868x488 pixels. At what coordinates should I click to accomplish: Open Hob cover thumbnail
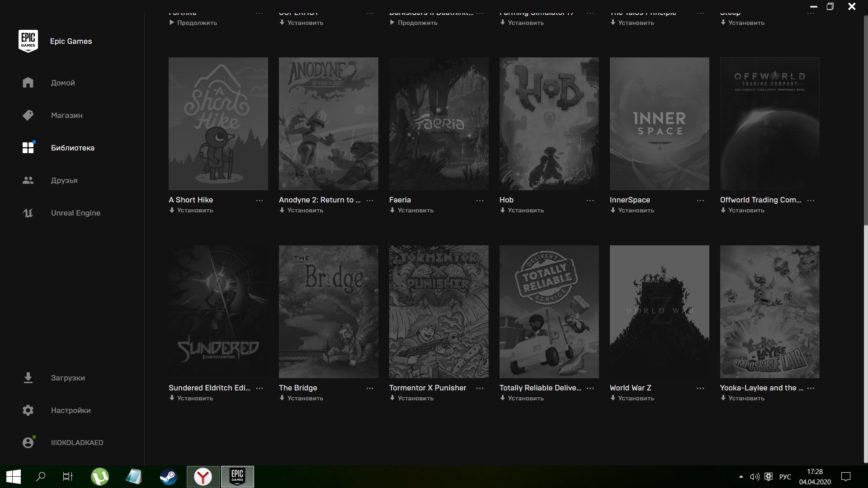[x=549, y=124]
